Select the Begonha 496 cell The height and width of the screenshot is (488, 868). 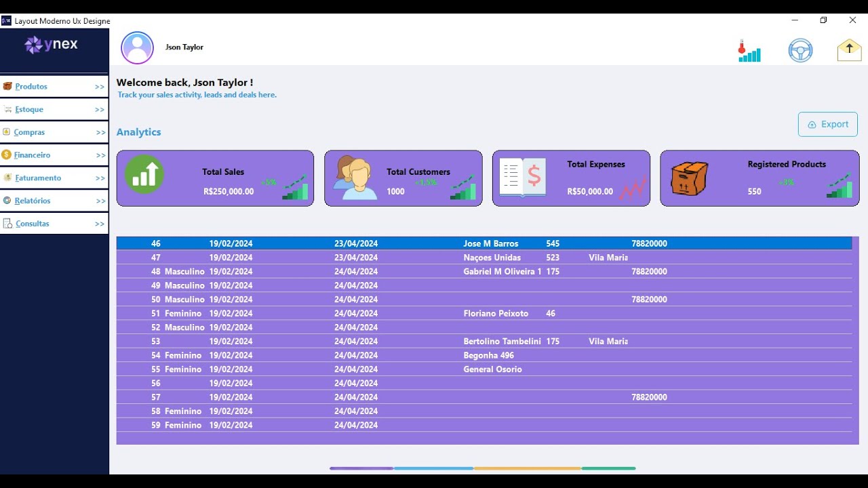(x=488, y=355)
